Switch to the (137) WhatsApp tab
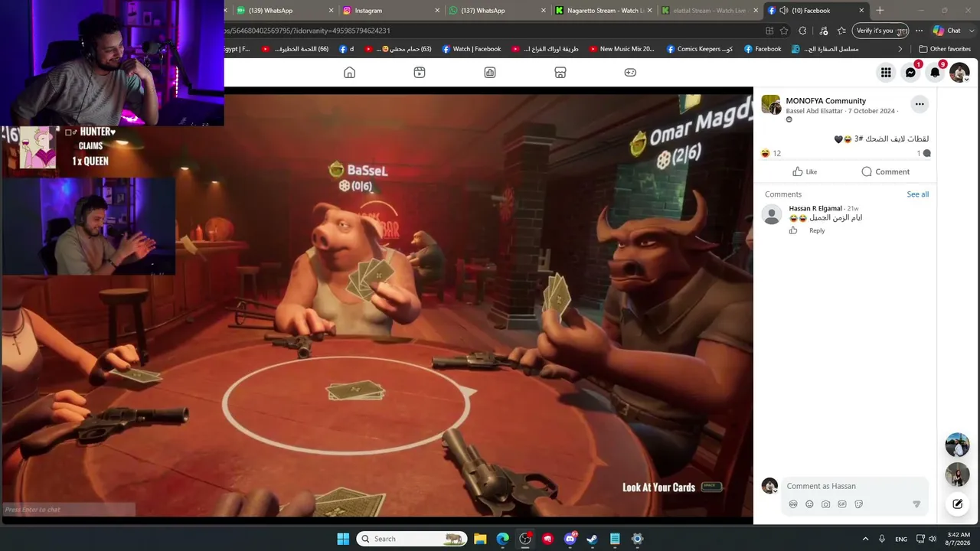The height and width of the screenshot is (551, 980). pos(498,11)
